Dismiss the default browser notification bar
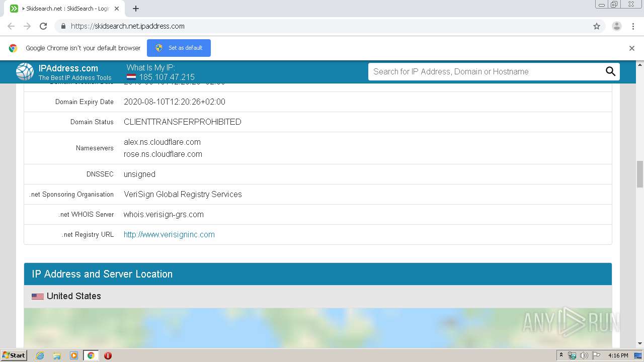Viewport: 644px width, 362px height. coord(632,48)
